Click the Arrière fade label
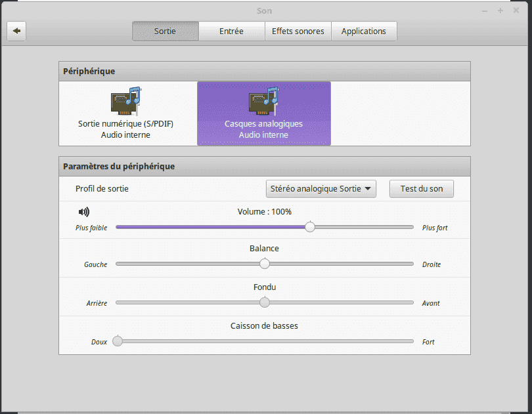Image resolution: width=532 pixels, height=414 pixels. 97,303
